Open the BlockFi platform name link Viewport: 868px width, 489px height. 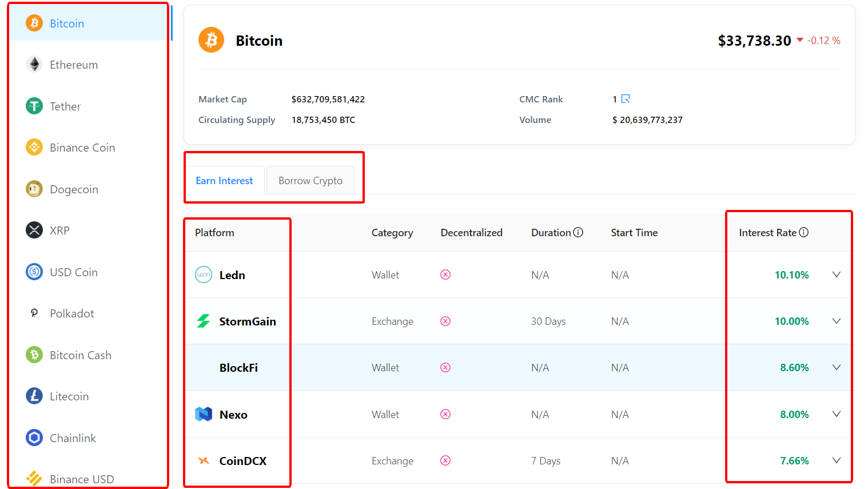(238, 368)
